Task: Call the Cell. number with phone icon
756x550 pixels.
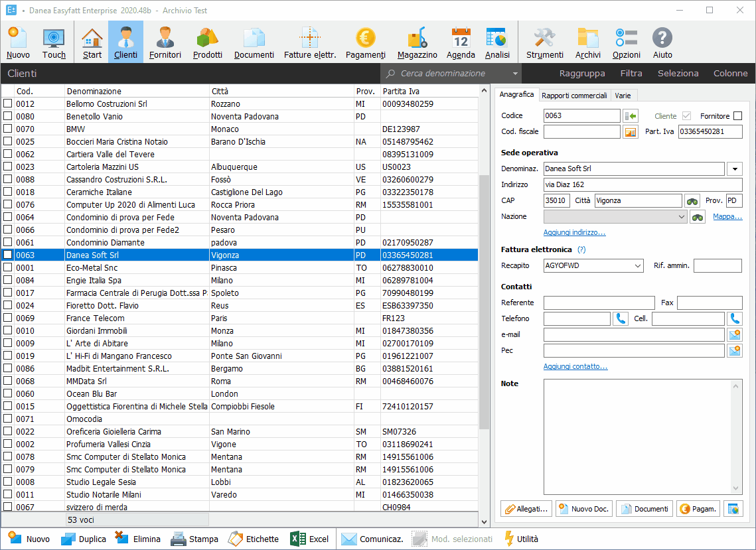Action: [735, 318]
